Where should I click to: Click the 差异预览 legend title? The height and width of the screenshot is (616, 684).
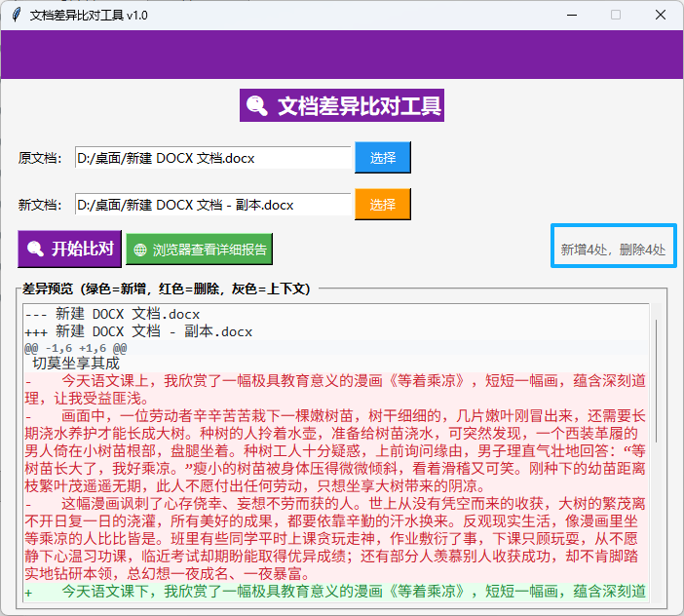pos(167,289)
